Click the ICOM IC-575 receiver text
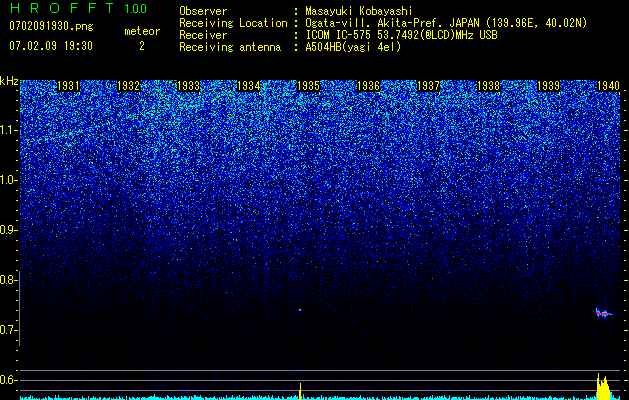Viewport: 629px width, 400px height. (x=401, y=35)
